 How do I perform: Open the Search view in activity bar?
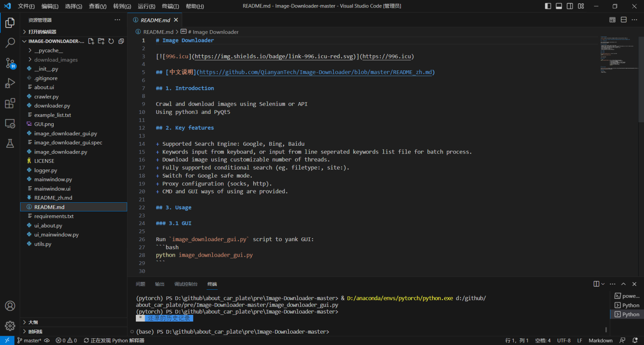tap(10, 43)
